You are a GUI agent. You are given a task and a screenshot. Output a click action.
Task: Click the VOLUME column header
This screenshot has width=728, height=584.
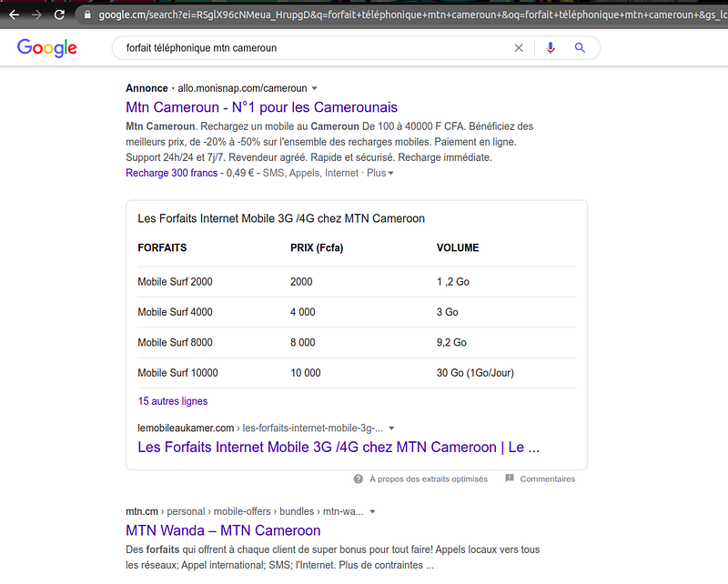click(x=458, y=248)
